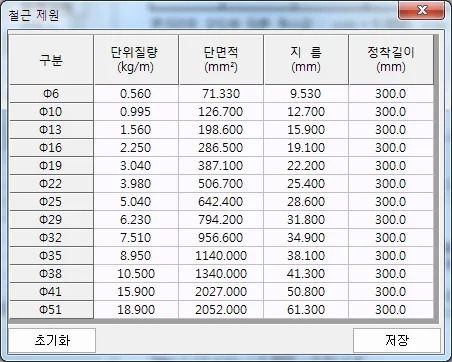Select row header Φ51
Image resolution: width=452 pixels, height=362 pixels.
pyautogui.click(x=51, y=310)
